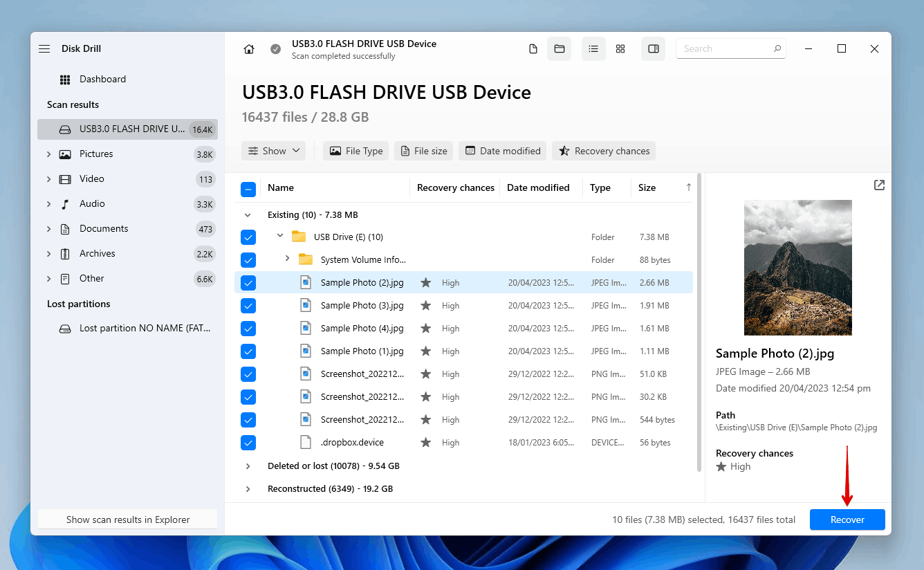Switch to file view icon in toolbar
The image size is (924, 570).
point(533,49)
